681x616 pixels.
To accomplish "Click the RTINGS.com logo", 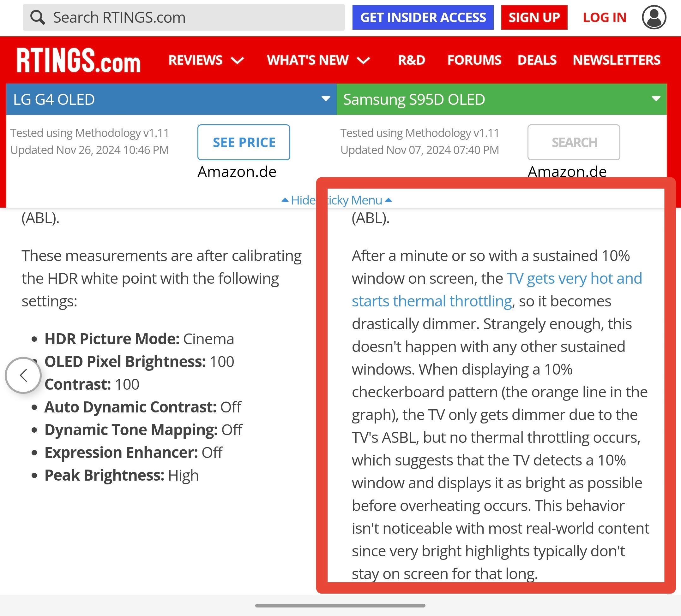I will pyautogui.click(x=78, y=60).
